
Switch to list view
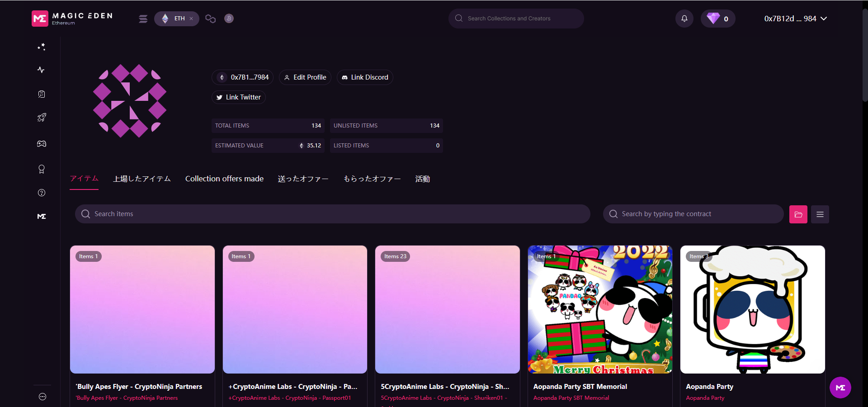click(820, 214)
